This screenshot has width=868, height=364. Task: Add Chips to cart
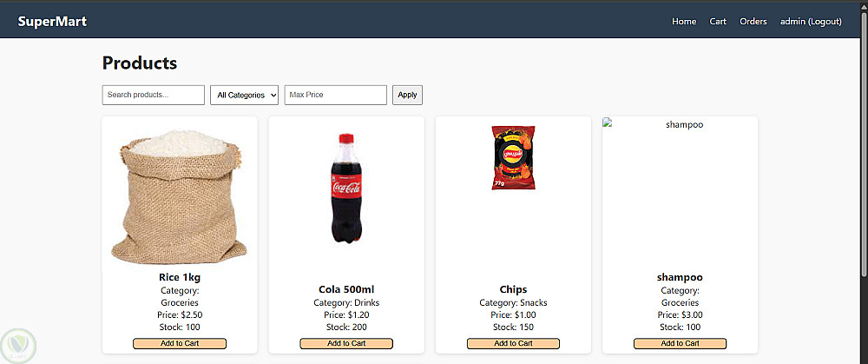tap(513, 343)
